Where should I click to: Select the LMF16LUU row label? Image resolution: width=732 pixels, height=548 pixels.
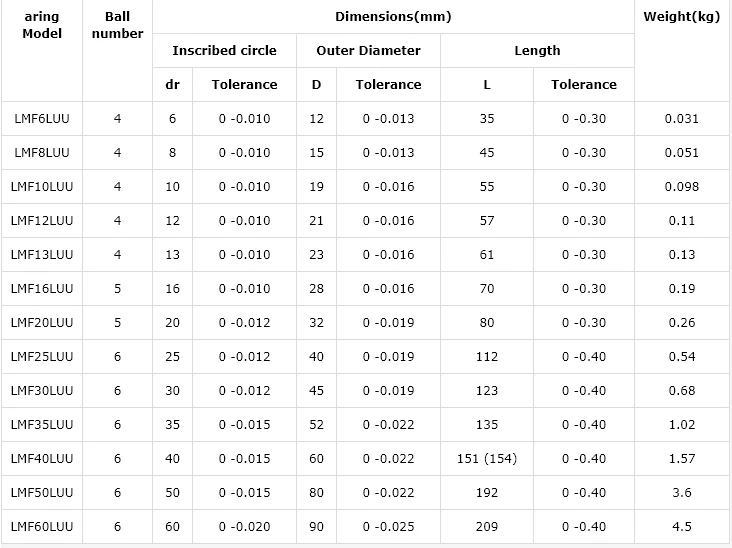tap(42, 289)
